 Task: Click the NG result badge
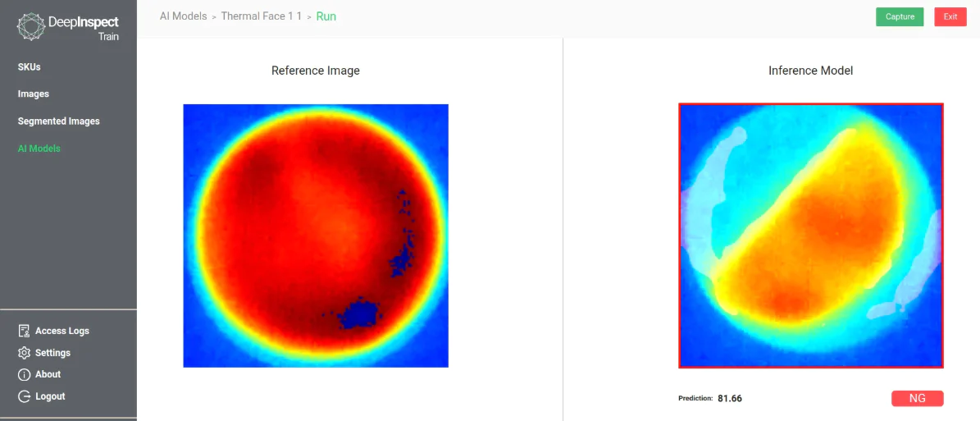point(917,399)
